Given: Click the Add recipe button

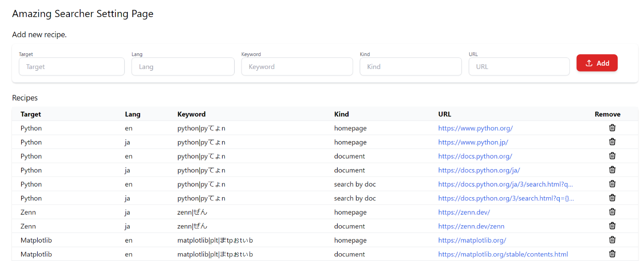Looking at the screenshot, I should tap(597, 63).
